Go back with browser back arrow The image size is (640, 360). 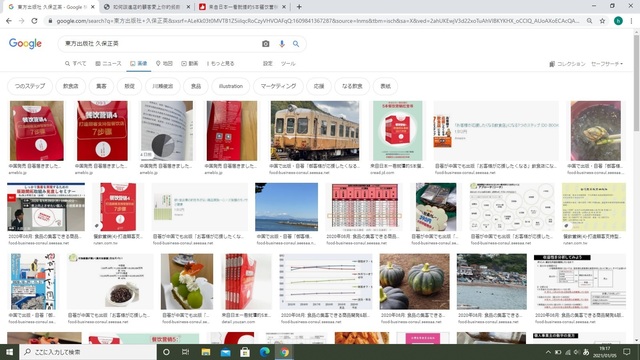[x=9, y=21]
